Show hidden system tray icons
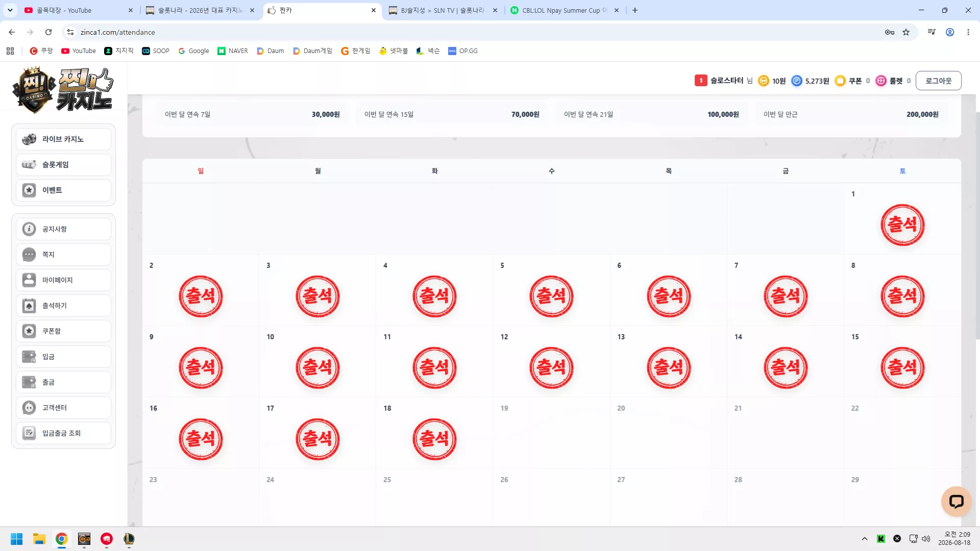The height and width of the screenshot is (551, 980). pyautogui.click(x=865, y=539)
